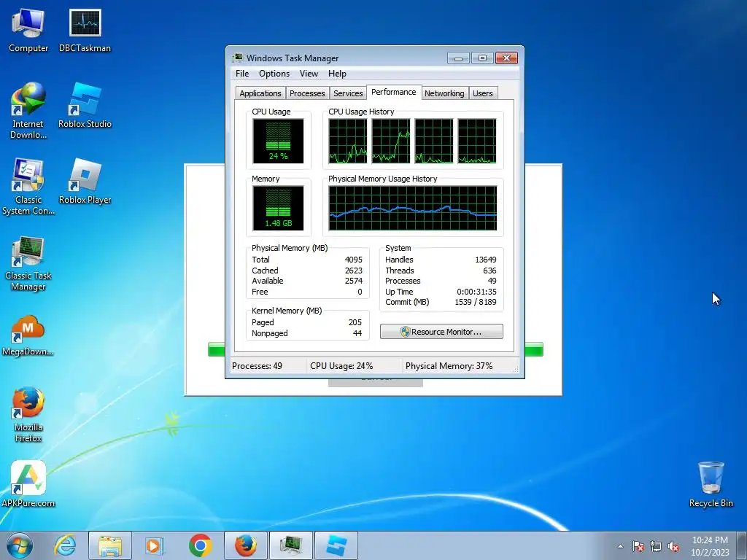The height and width of the screenshot is (560, 747).
Task: Launch Internet Explorer from the taskbar
Action: tap(65, 545)
